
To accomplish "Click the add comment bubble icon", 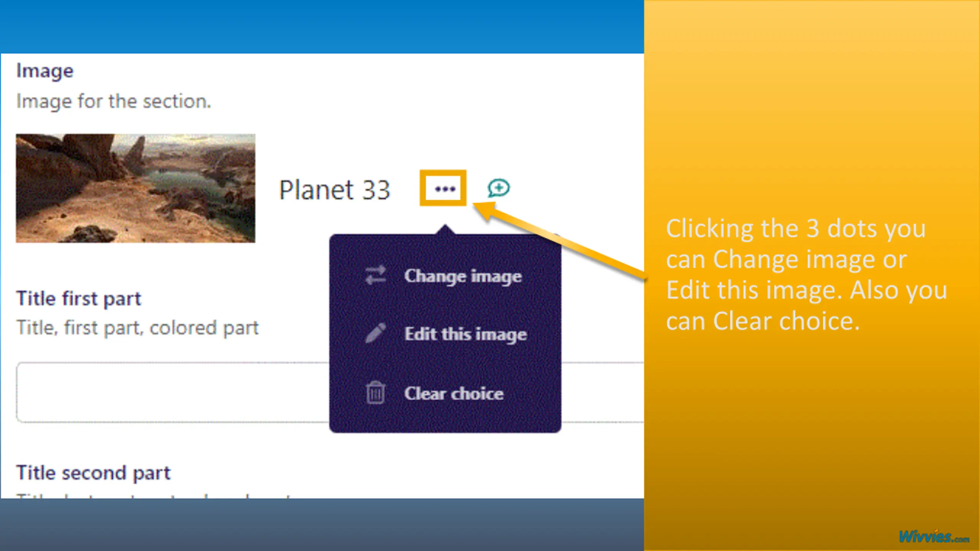I will [x=498, y=188].
